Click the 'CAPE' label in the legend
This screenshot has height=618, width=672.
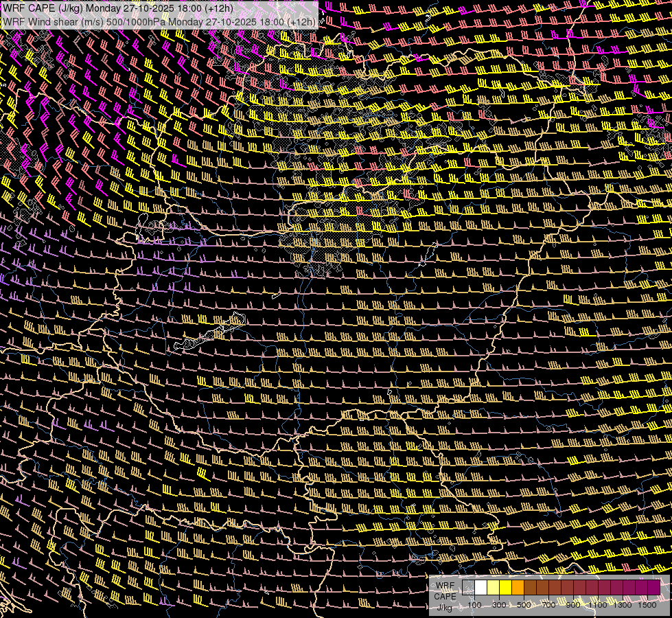445,597
